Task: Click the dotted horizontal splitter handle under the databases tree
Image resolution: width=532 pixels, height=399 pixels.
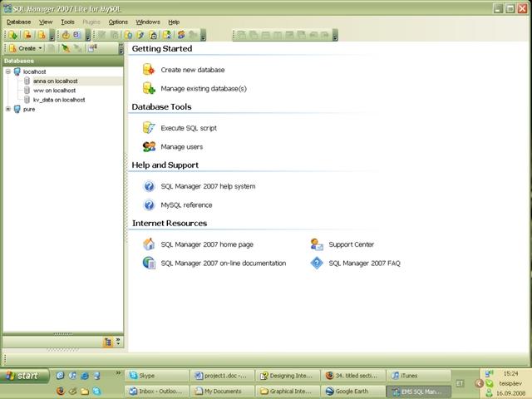Action: (x=63, y=334)
